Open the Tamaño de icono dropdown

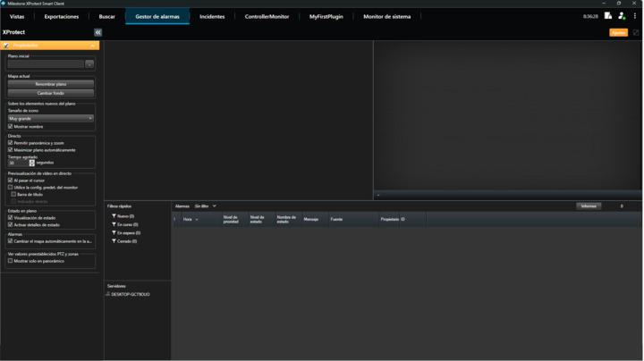click(x=51, y=118)
